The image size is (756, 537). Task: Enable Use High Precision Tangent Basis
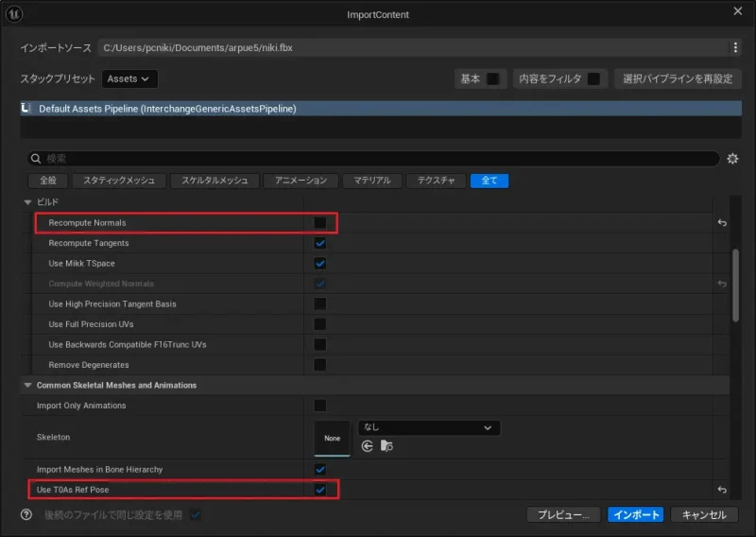point(319,304)
